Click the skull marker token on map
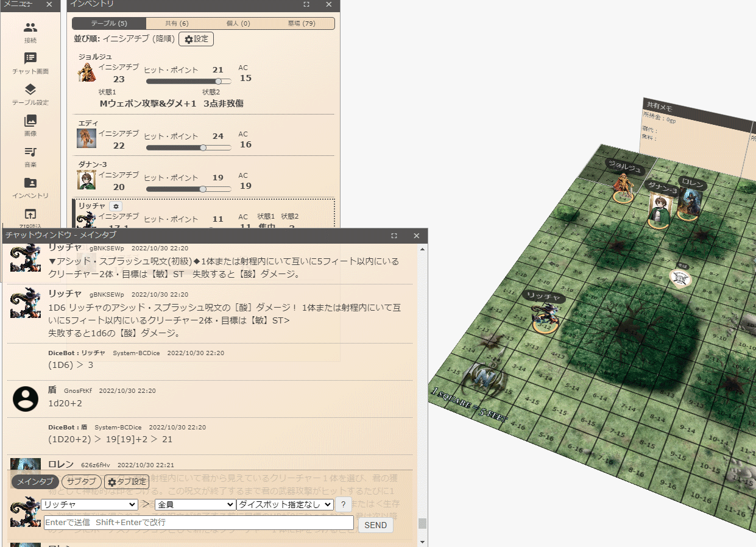756x547 pixels. 680,277
